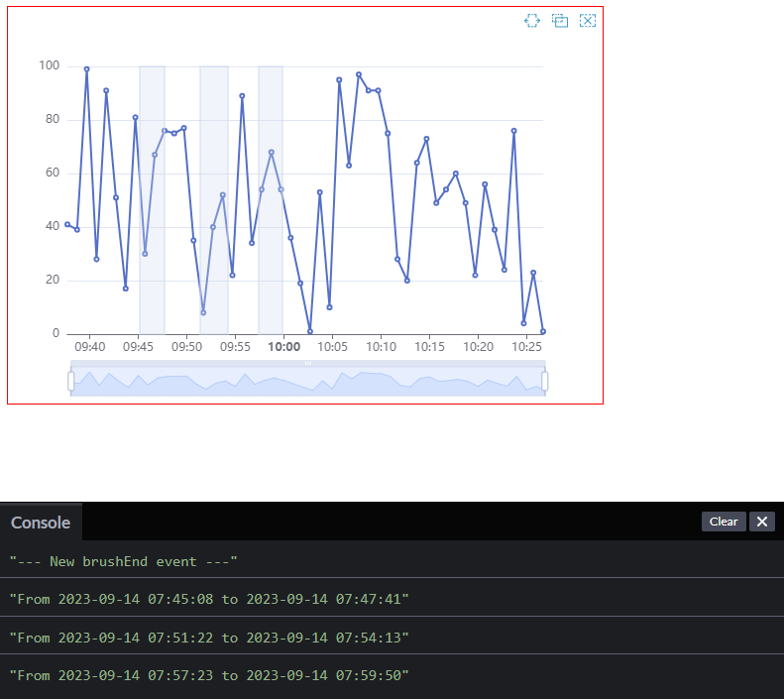
Task: Click the 09:40 x-axis label
Action: [90, 347]
